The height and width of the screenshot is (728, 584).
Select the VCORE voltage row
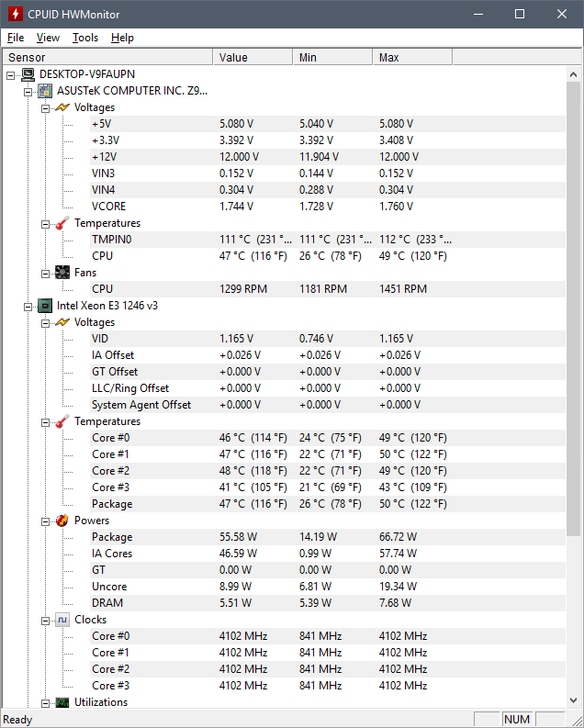(x=328, y=207)
